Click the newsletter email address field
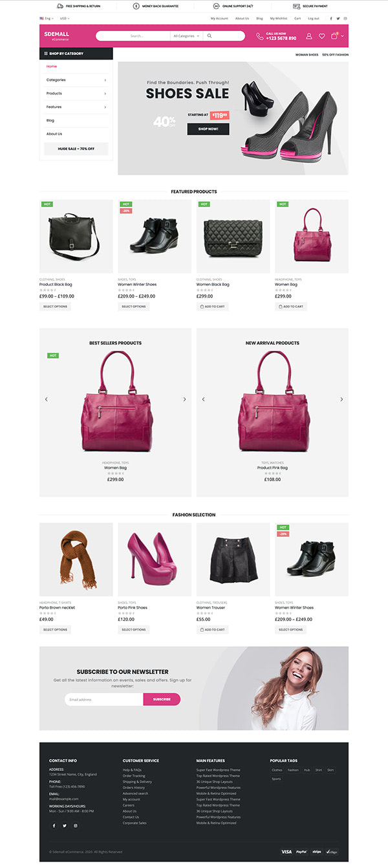Screen dimensions: 388x868 click(104, 699)
